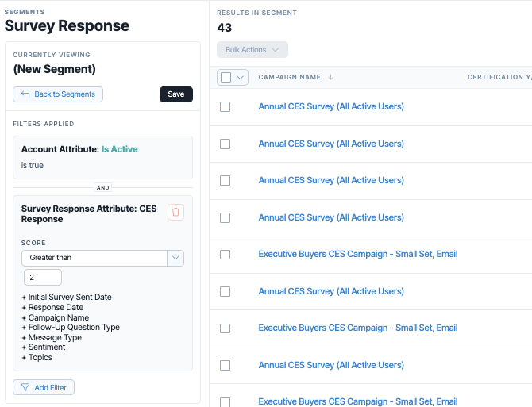The image size is (532, 407).
Task: Check the first Executive Buyers CES Campaign row
Action: [x=226, y=255]
